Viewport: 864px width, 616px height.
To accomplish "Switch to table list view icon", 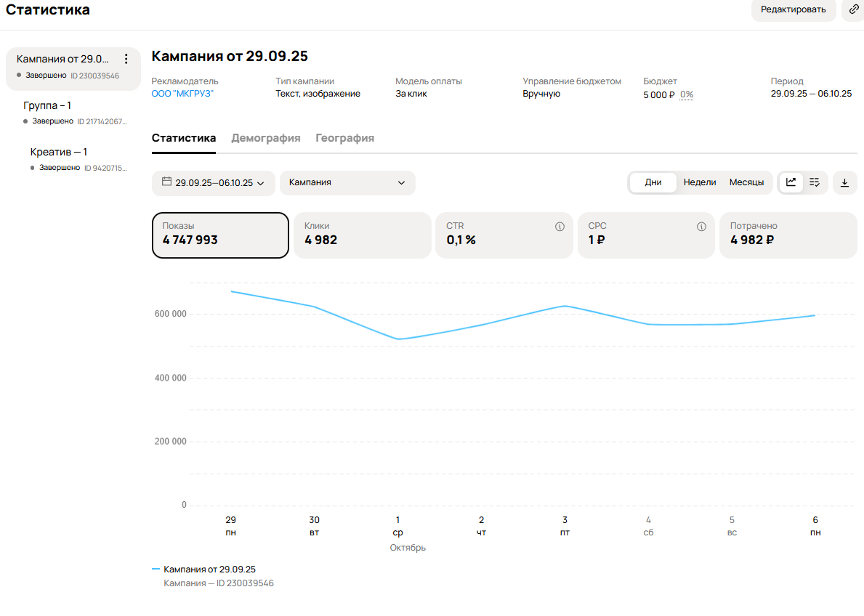I will pyautogui.click(x=815, y=182).
